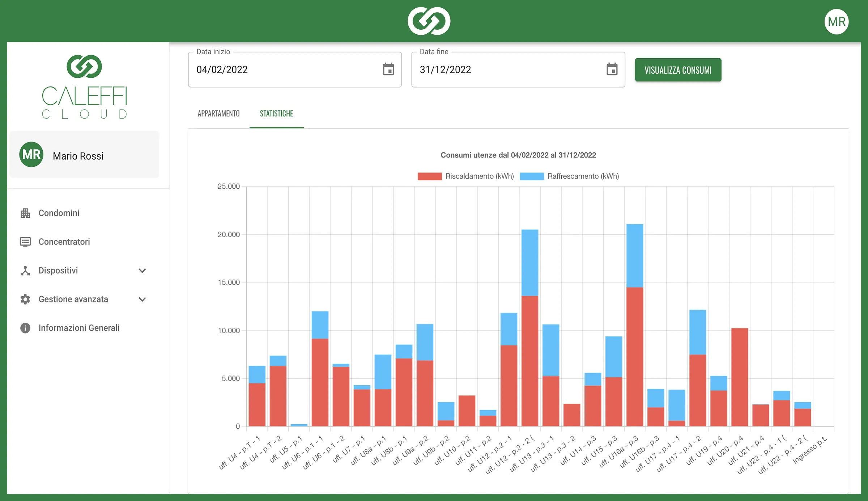Click the Raffrescamento (kWh) legend label
Image resolution: width=868 pixels, height=501 pixels.
[x=583, y=176]
